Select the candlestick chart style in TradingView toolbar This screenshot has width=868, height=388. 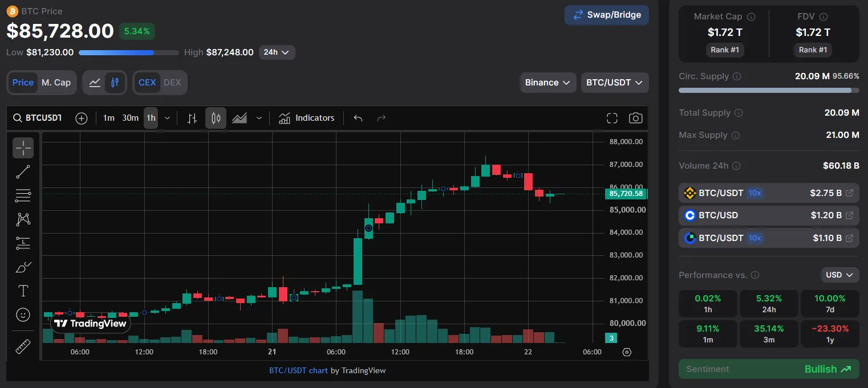[x=216, y=118]
